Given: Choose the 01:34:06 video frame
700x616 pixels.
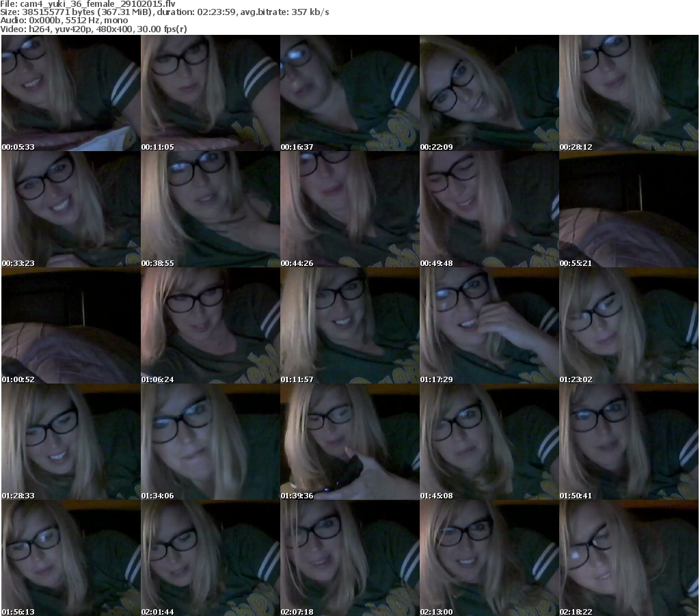Looking at the screenshot, I should click(211, 442).
